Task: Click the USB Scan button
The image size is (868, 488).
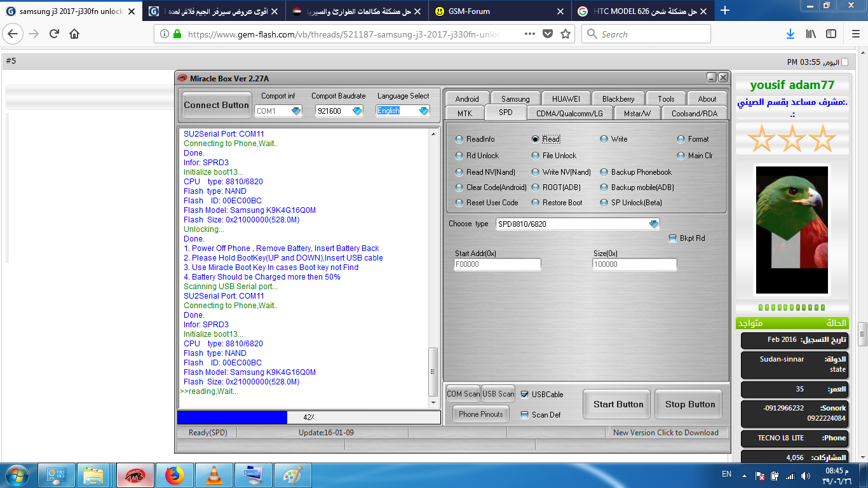Action: (498, 394)
